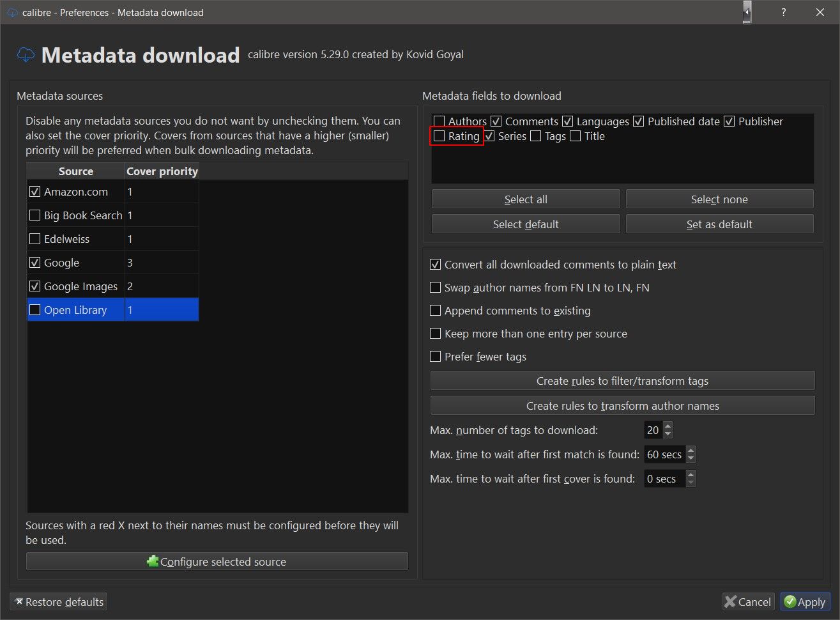Screen dimensions: 840x620
Task: Select the Big Book Search source name
Action: 83,215
